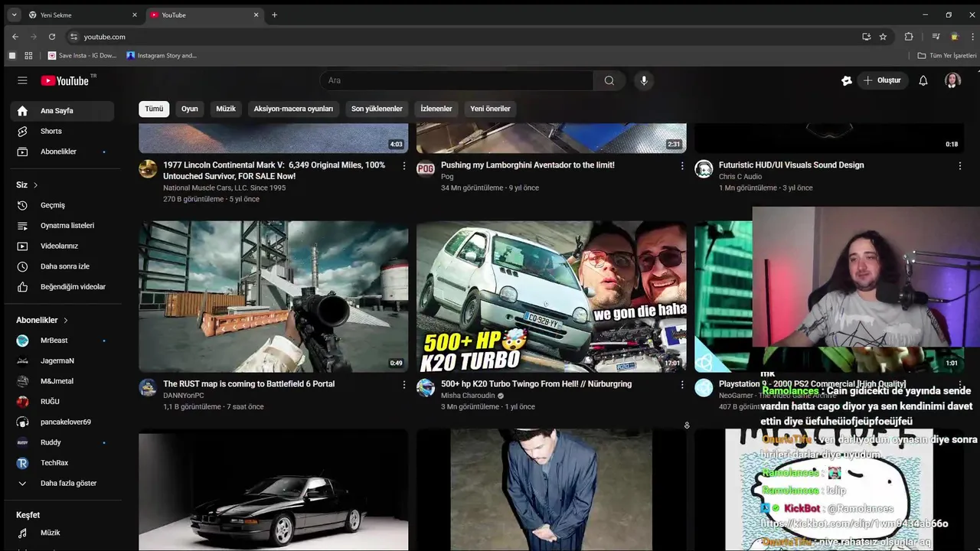Screen dimensions: 980x551
Task: Open M&Jmetal channel subscription
Action: point(62,381)
